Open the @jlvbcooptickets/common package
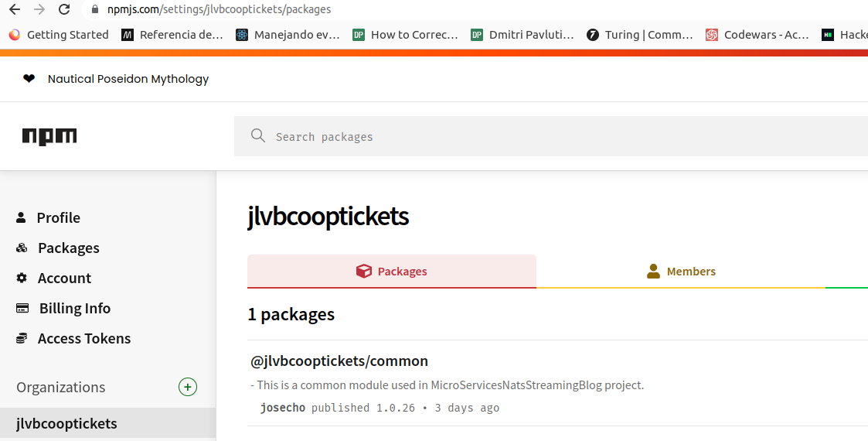This screenshot has width=868, height=441. point(339,361)
